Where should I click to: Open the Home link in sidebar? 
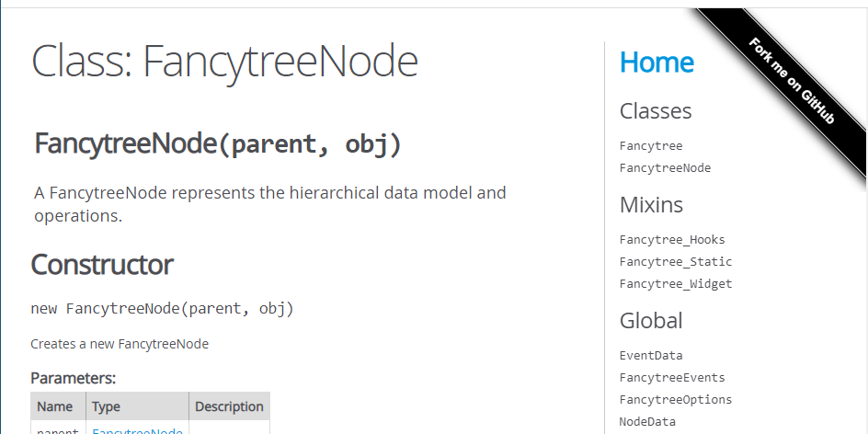point(657,63)
